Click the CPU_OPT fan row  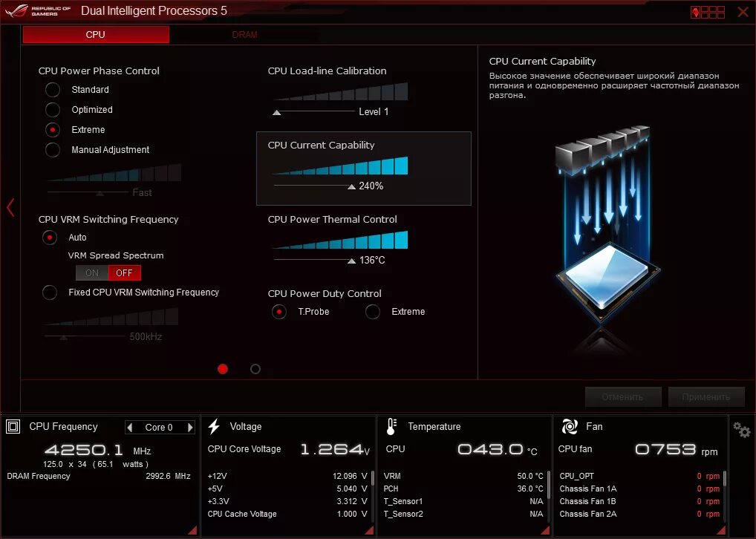tap(639, 477)
